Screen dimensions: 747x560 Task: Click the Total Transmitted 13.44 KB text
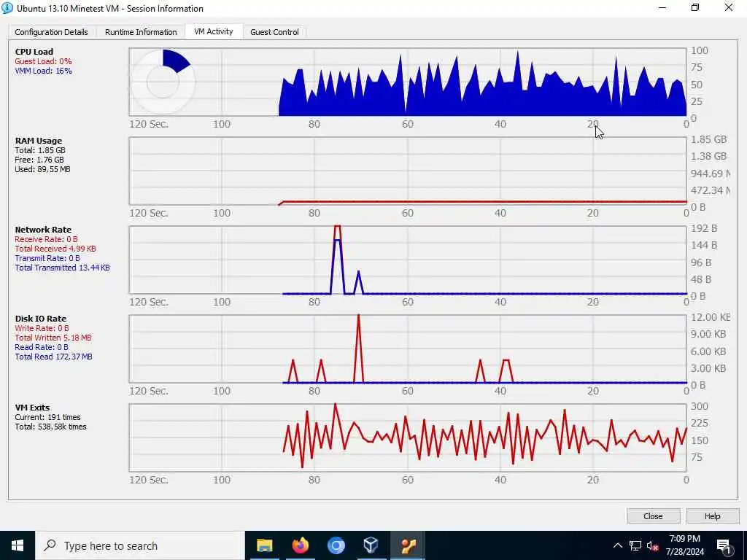click(63, 268)
